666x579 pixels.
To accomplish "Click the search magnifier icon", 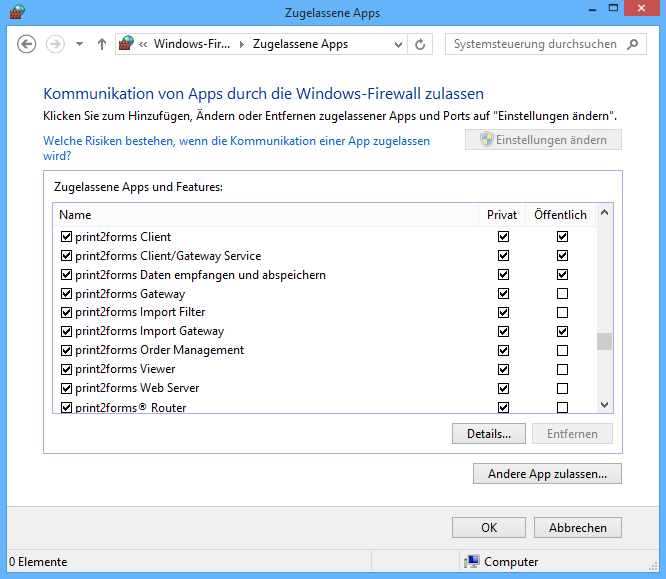I will [x=633, y=44].
